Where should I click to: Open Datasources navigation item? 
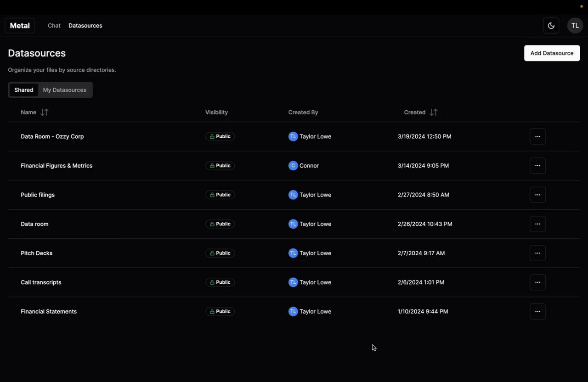click(85, 26)
